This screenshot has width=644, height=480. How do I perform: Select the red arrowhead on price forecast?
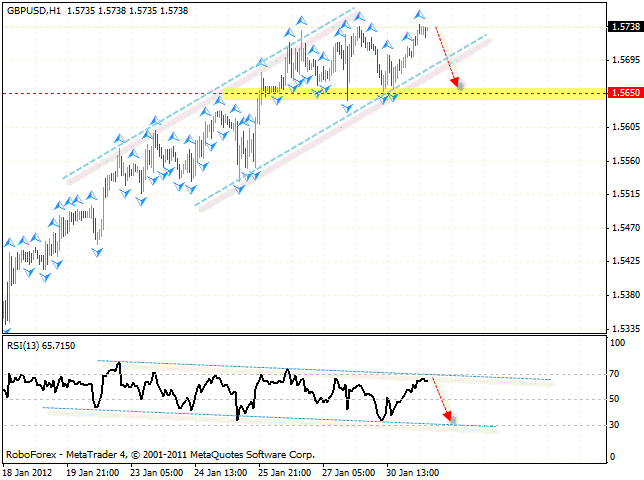[455, 81]
